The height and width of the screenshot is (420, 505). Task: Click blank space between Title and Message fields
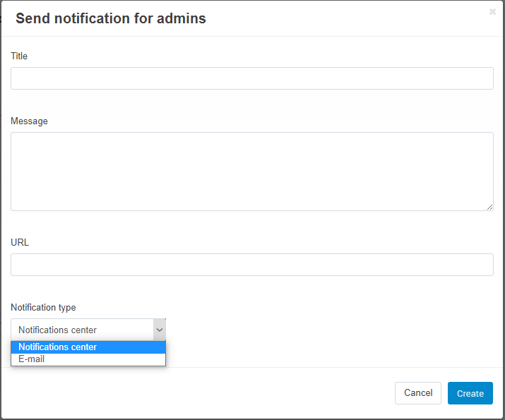tap(252, 103)
